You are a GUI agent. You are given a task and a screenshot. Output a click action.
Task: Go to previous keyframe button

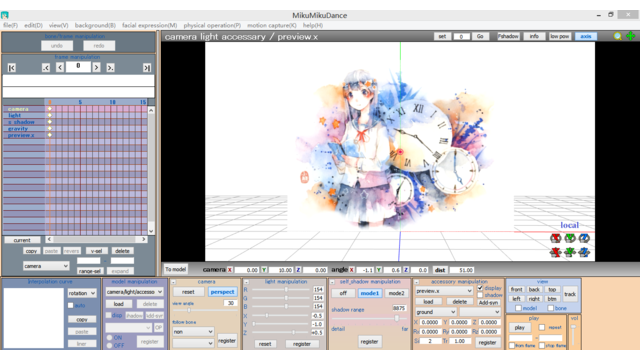[46, 68]
